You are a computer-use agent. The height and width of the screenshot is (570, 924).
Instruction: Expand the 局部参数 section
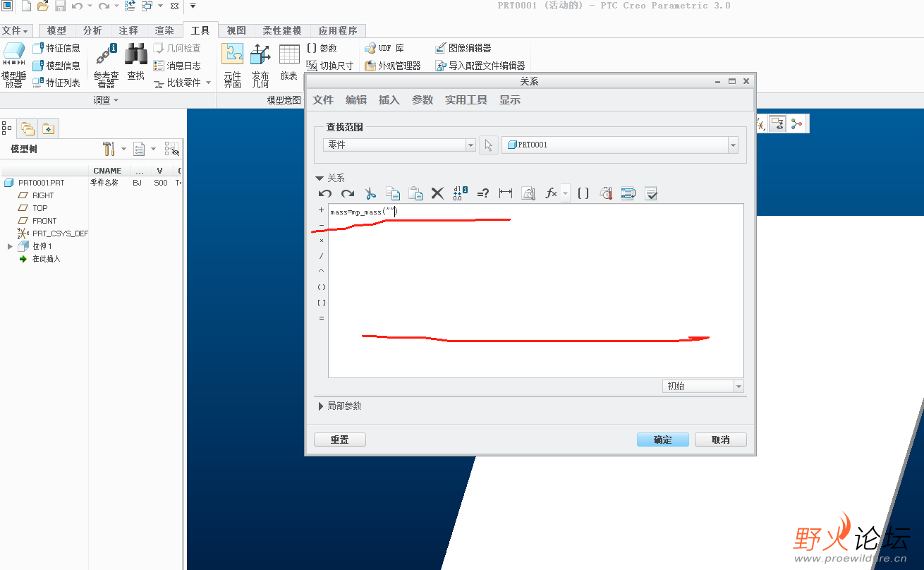click(321, 406)
